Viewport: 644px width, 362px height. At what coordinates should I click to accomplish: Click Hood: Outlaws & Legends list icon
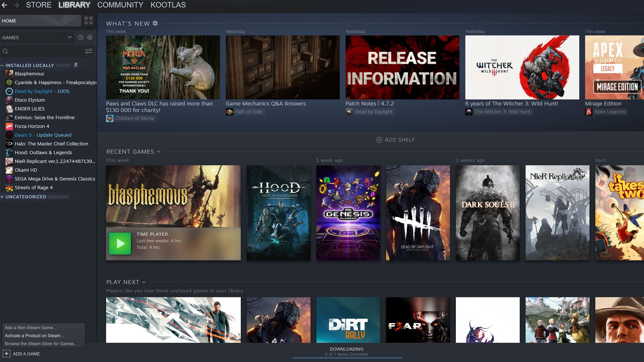(9, 153)
